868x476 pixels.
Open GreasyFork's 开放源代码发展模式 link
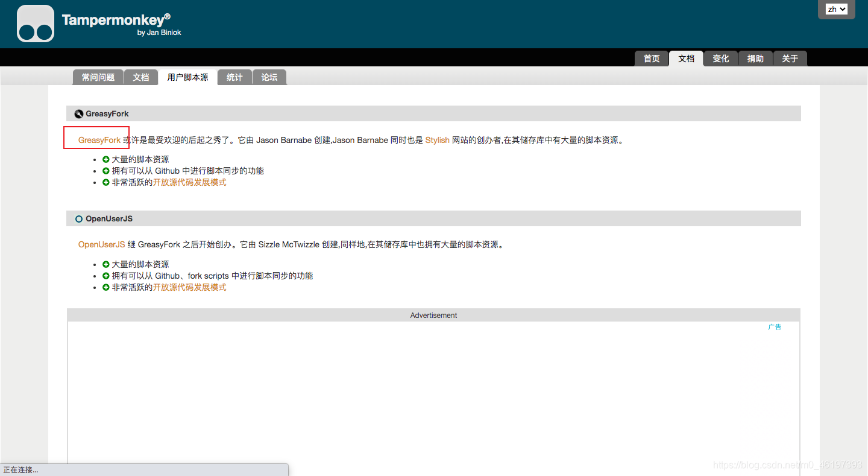(190, 182)
